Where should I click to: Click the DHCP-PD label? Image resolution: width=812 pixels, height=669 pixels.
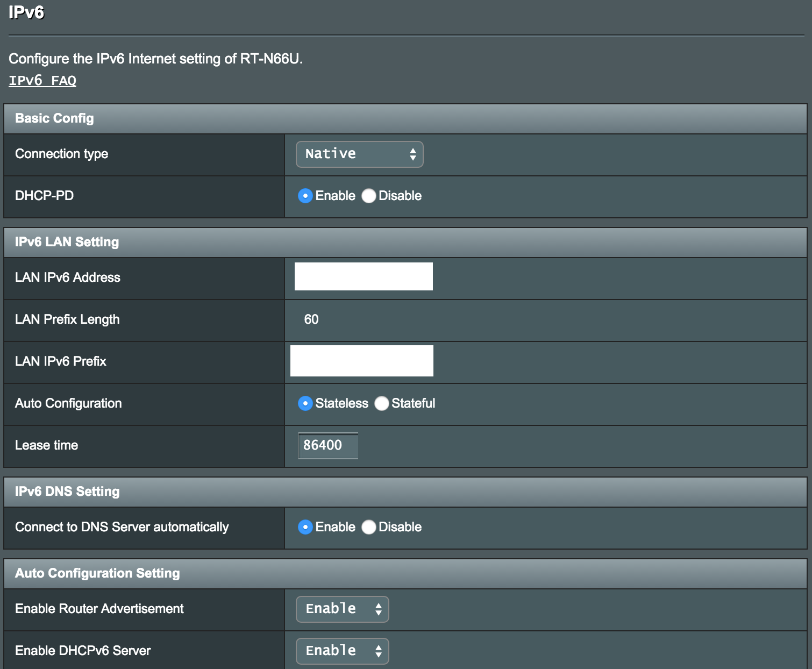45,196
